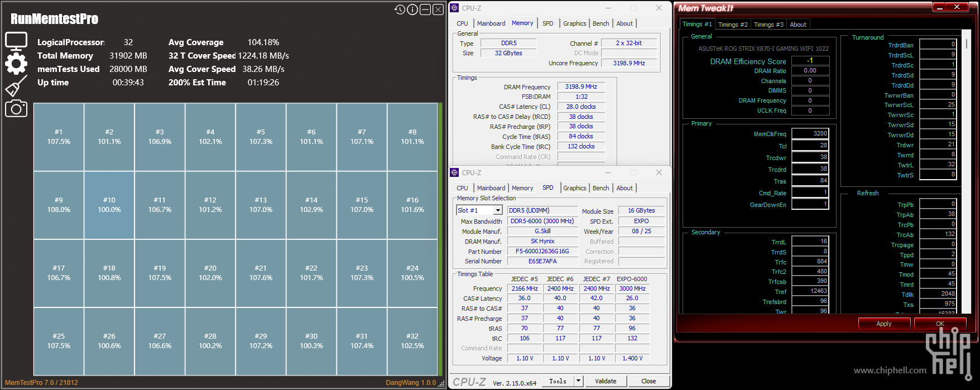Select the Tcl value field in Mem TweakIt
Image resolution: width=980 pixels, height=390 pixels.
click(x=810, y=146)
